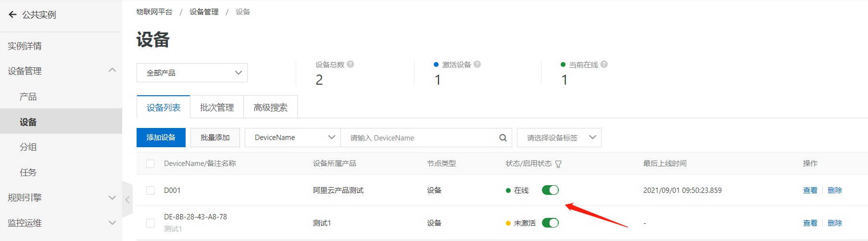Click 删除 for DE-8B-28-43-A8-78
868x241 pixels.
pyautogui.click(x=835, y=223)
